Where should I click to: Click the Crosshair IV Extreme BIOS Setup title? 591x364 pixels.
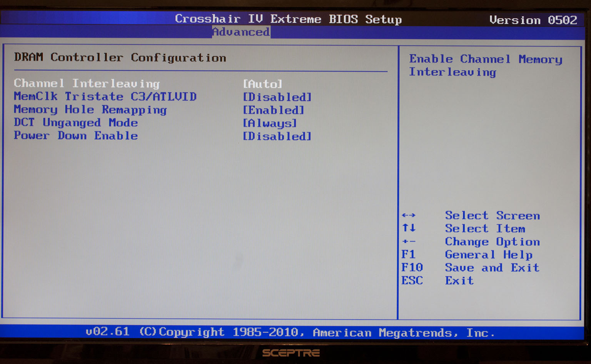[288, 19]
